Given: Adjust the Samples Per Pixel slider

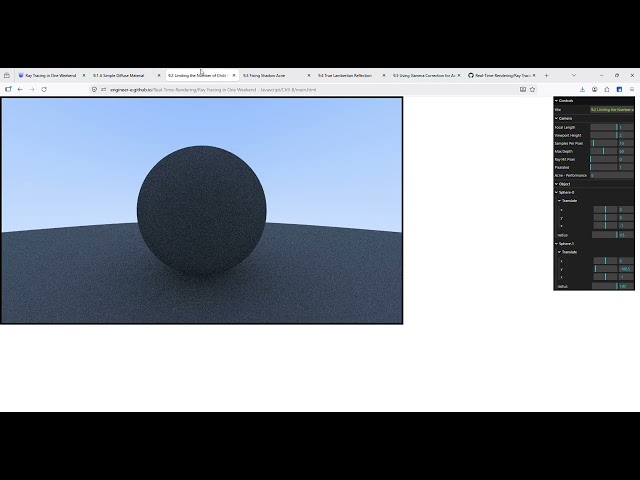Looking at the screenshot, I should [x=604, y=143].
